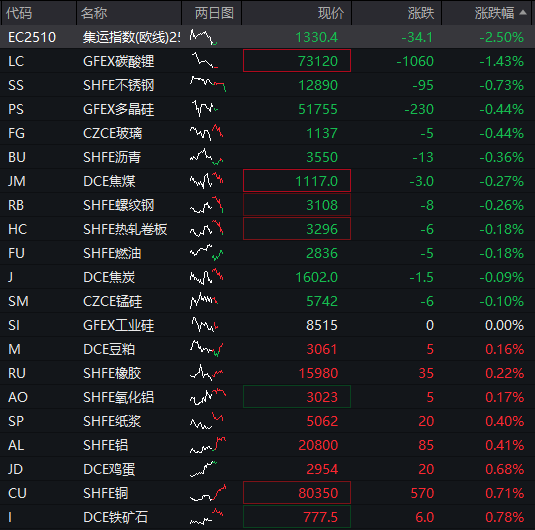Image resolution: width=535 pixels, height=530 pixels.
Task: Click the RU code cell
Action: [x=17, y=373]
